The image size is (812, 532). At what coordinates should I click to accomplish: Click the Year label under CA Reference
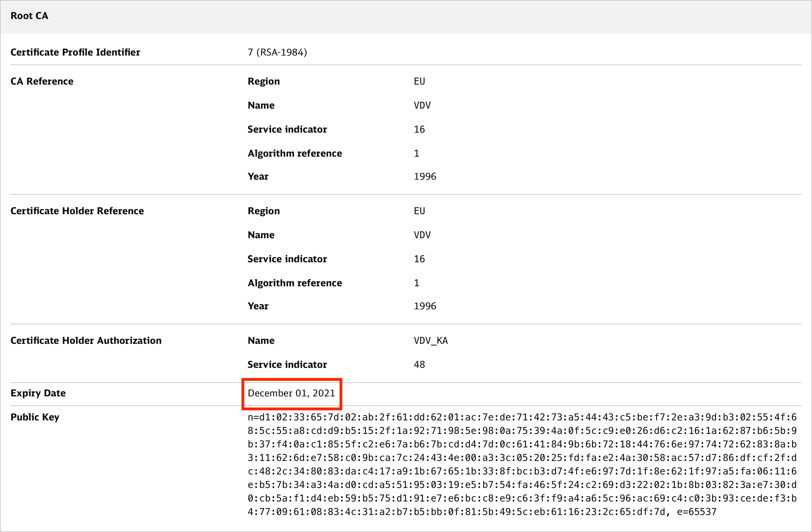[258, 176]
